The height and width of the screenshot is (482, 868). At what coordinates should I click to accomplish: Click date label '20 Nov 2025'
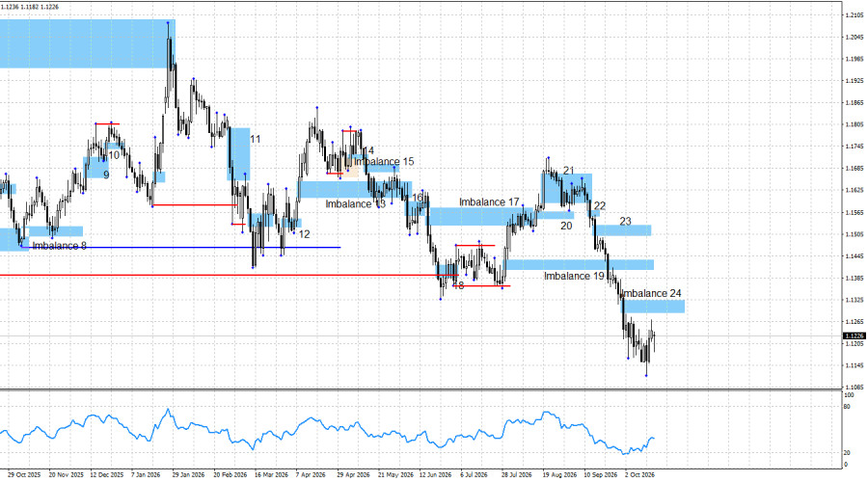click(x=66, y=475)
